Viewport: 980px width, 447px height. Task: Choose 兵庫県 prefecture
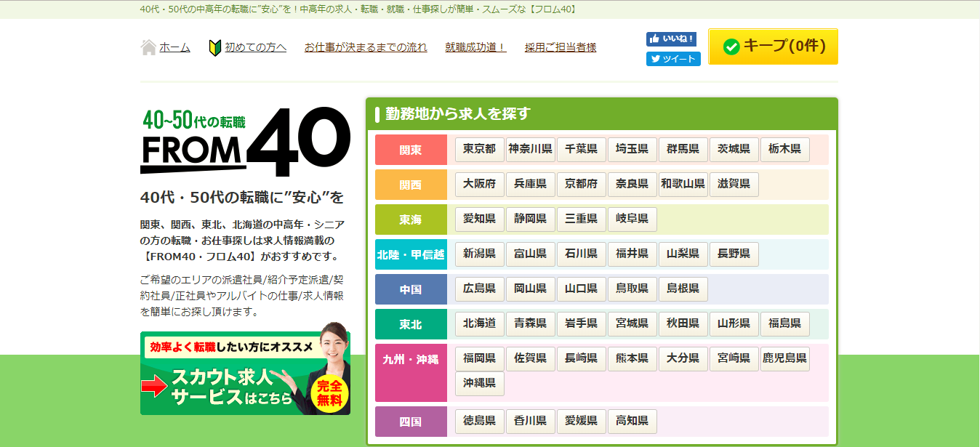point(531,184)
